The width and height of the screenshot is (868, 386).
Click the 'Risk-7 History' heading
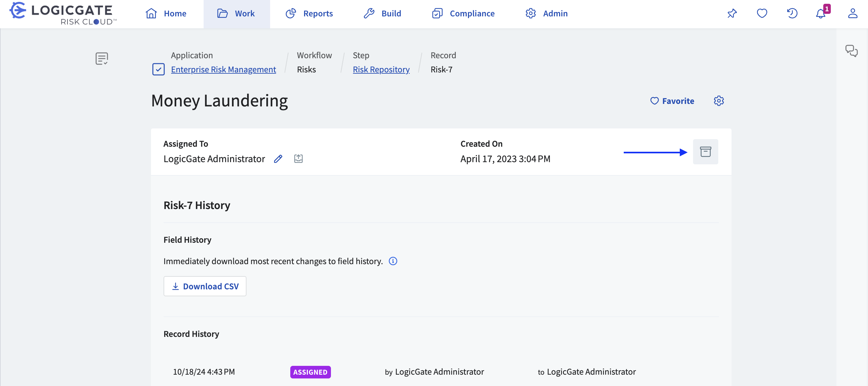point(197,205)
